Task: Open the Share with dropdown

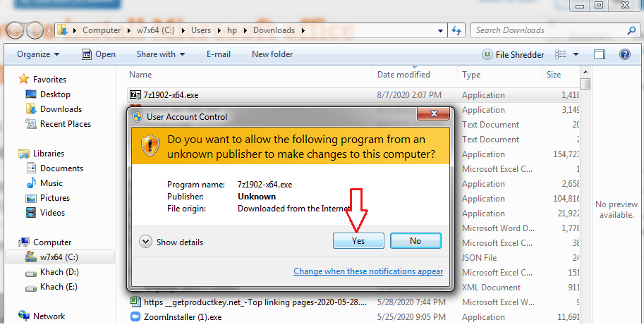Action: tap(161, 54)
